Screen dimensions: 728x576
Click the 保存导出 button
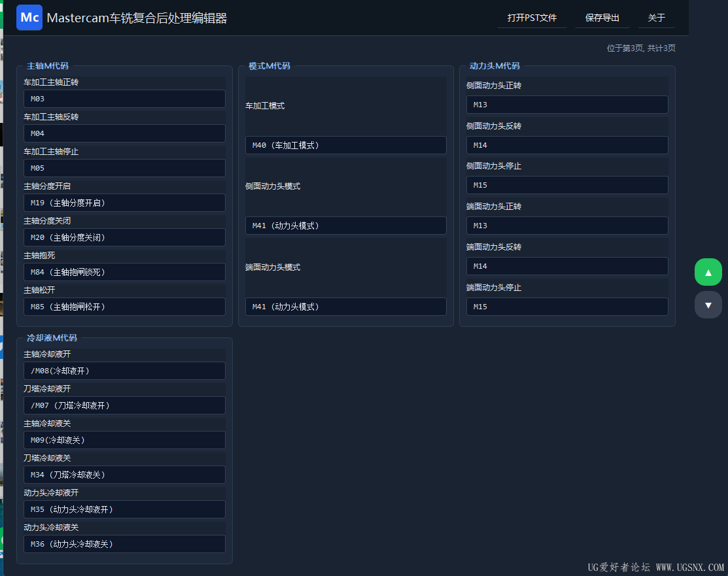tap(602, 18)
